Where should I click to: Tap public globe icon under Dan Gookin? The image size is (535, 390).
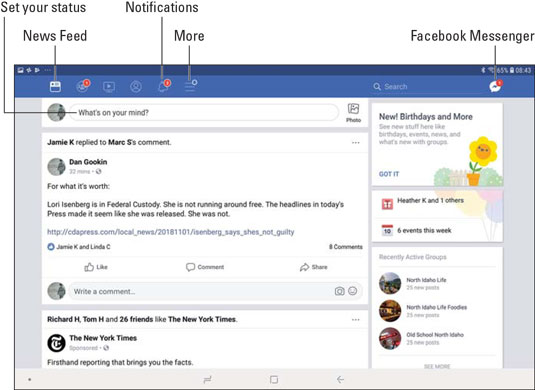click(x=99, y=171)
